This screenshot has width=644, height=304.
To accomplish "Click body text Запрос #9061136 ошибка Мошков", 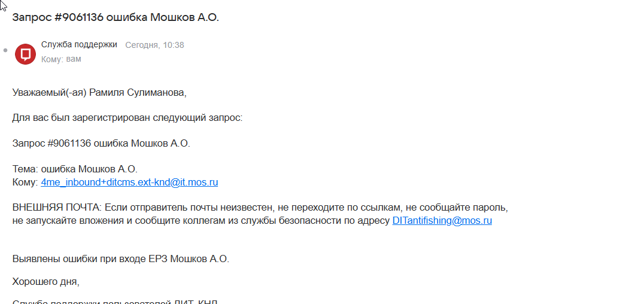I will coord(101,144).
